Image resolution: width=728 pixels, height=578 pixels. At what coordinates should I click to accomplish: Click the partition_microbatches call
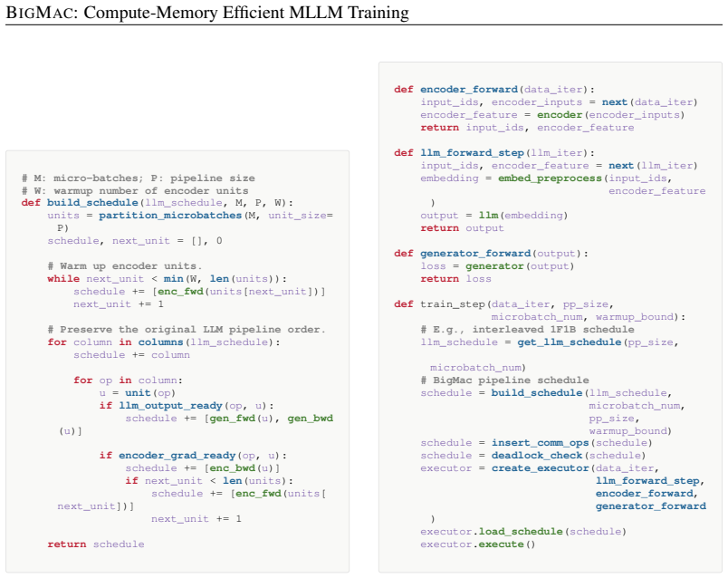(170, 215)
